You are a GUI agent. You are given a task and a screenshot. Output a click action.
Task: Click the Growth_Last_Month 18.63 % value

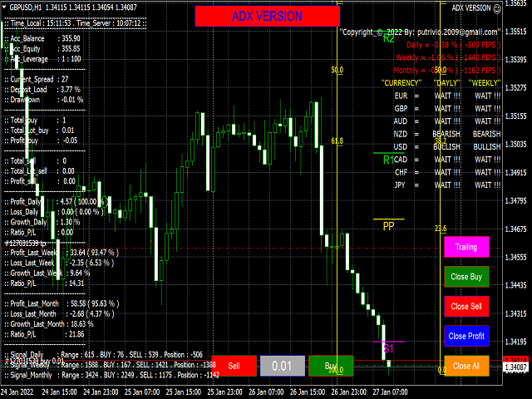81,323
